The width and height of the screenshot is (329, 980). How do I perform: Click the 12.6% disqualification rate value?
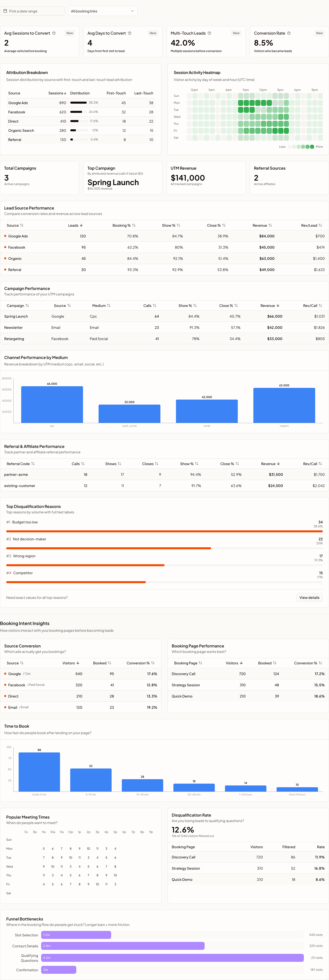click(x=183, y=830)
